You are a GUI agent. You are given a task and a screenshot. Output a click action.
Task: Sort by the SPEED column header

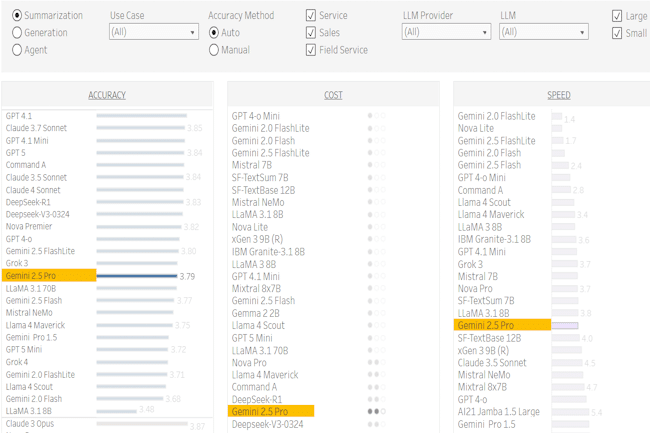click(559, 95)
